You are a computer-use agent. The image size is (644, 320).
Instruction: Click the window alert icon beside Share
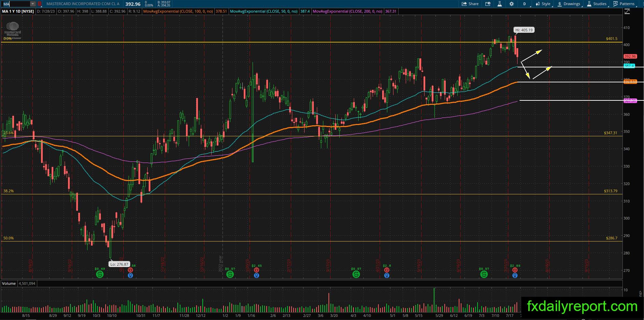(488, 4)
